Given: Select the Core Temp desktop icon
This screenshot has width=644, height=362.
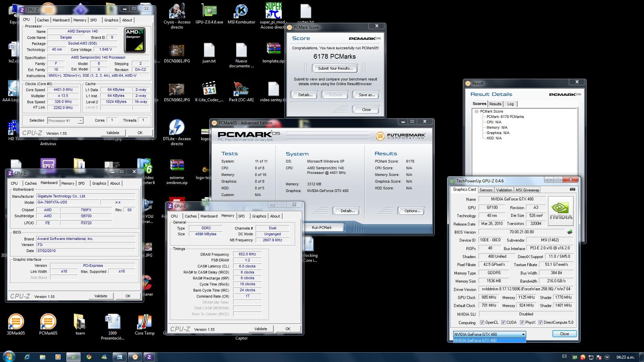Looking at the screenshot, I should point(144,325).
